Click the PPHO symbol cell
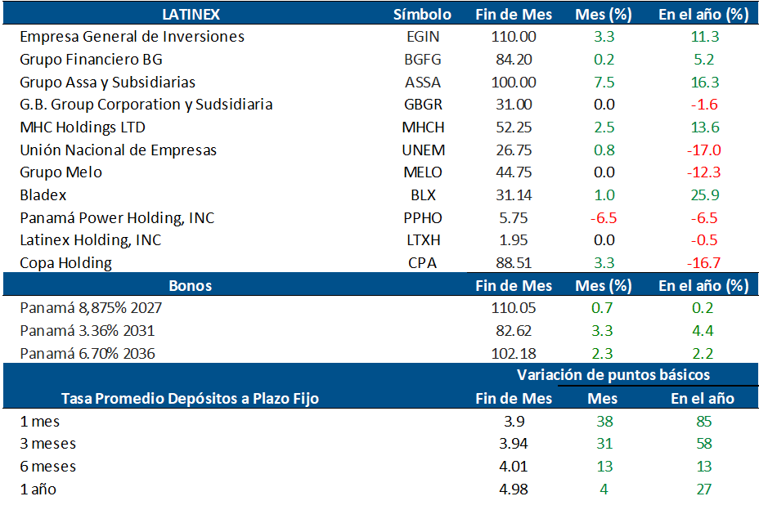 click(423, 217)
